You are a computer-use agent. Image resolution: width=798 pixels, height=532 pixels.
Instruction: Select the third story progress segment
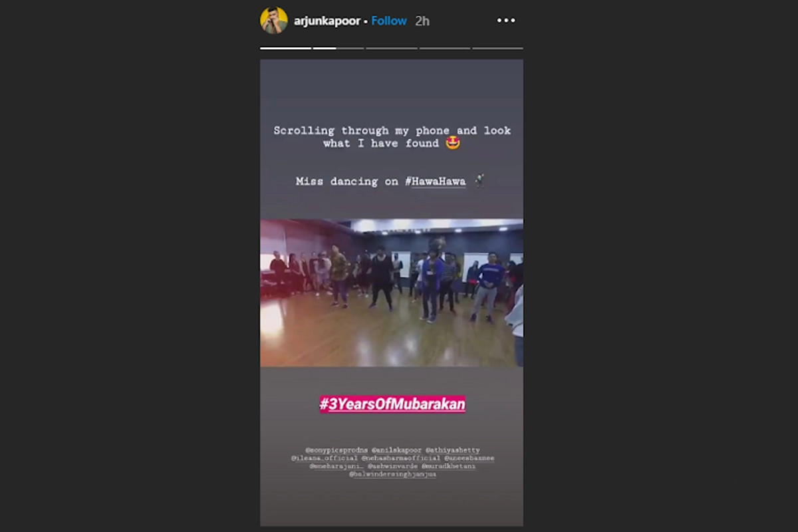pos(392,48)
